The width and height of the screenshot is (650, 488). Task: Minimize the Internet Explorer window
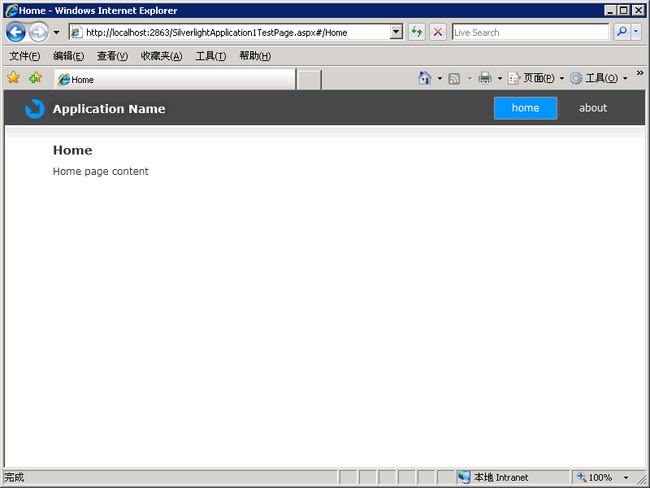tap(610, 10)
